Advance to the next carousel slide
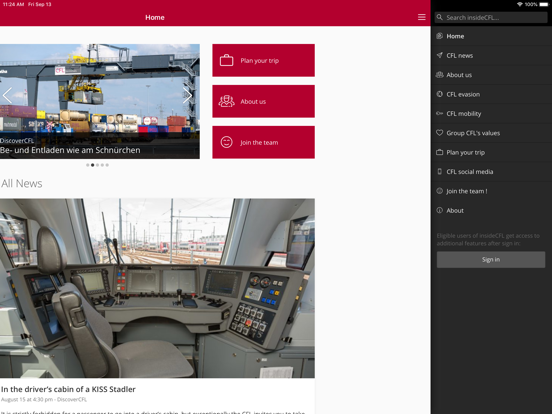The height and width of the screenshot is (414, 552). pos(187,95)
